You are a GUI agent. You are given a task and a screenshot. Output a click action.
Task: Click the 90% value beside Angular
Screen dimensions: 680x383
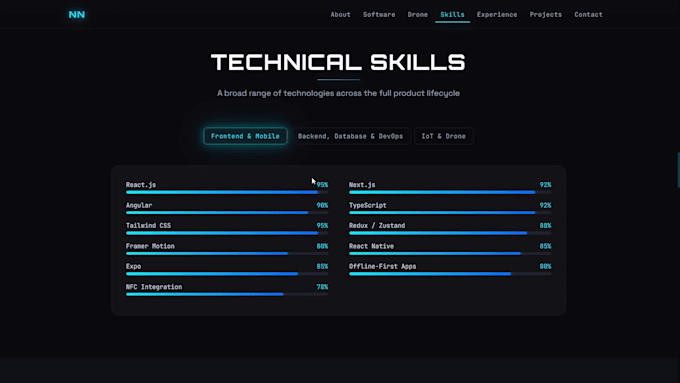322,205
